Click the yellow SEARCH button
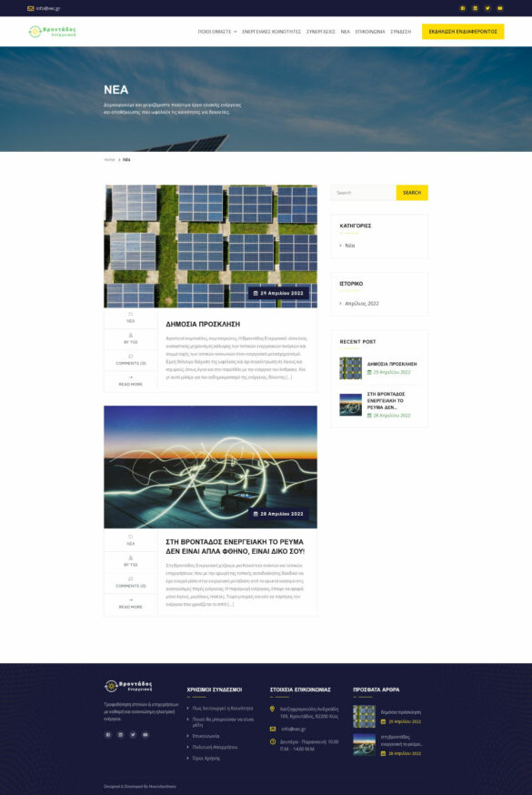The image size is (532, 795). [412, 193]
